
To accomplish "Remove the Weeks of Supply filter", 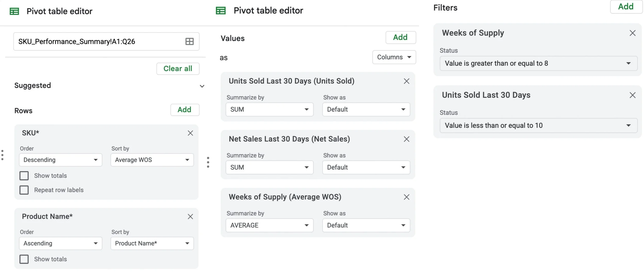I will (x=632, y=33).
